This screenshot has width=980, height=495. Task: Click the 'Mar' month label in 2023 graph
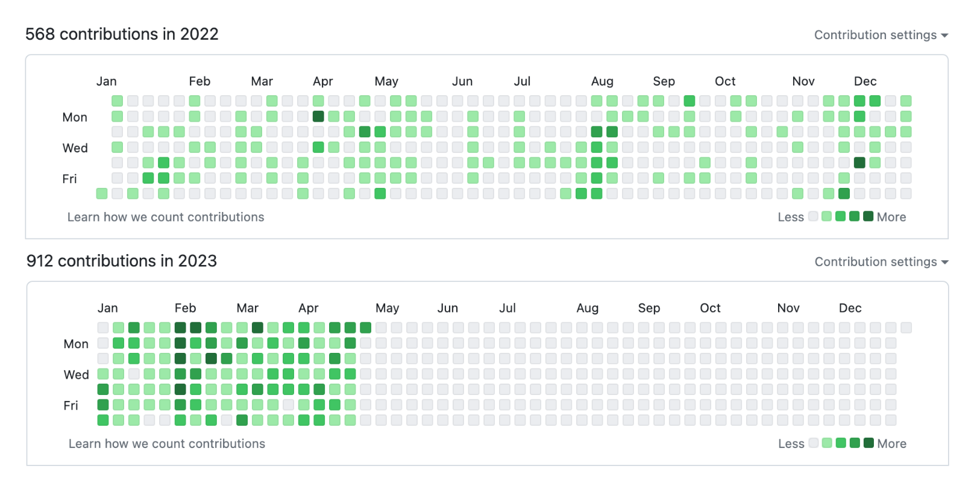pos(248,308)
